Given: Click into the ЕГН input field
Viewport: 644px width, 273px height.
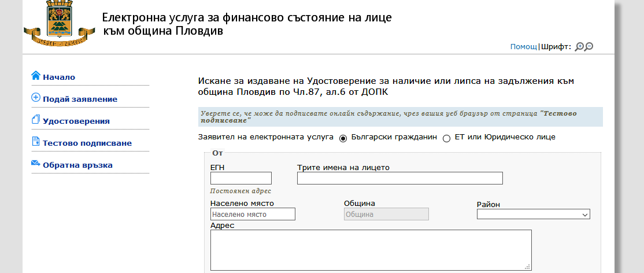Looking at the screenshot, I should coord(241,178).
